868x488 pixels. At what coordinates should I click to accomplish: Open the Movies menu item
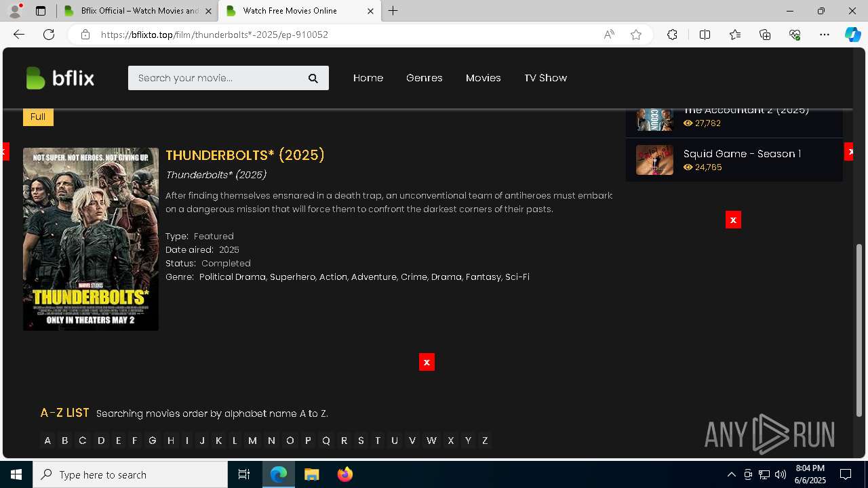tap(484, 78)
